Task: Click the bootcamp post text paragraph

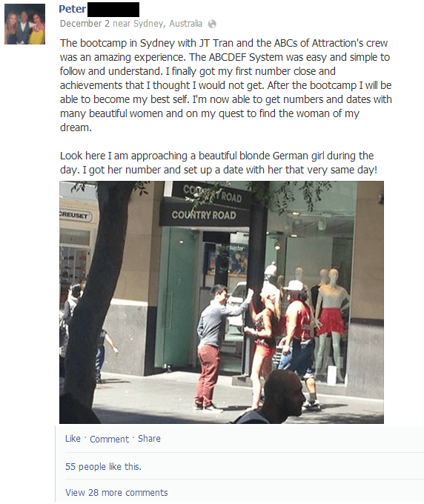Action: click(225, 85)
